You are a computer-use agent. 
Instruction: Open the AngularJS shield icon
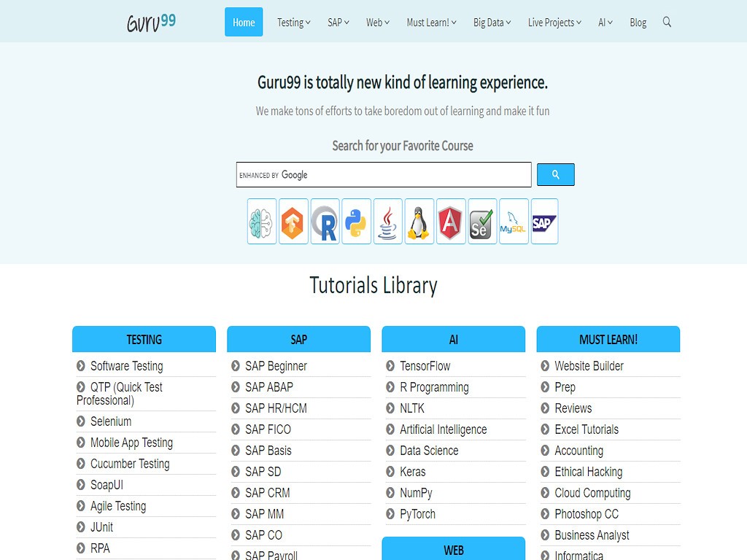(451, 222)
